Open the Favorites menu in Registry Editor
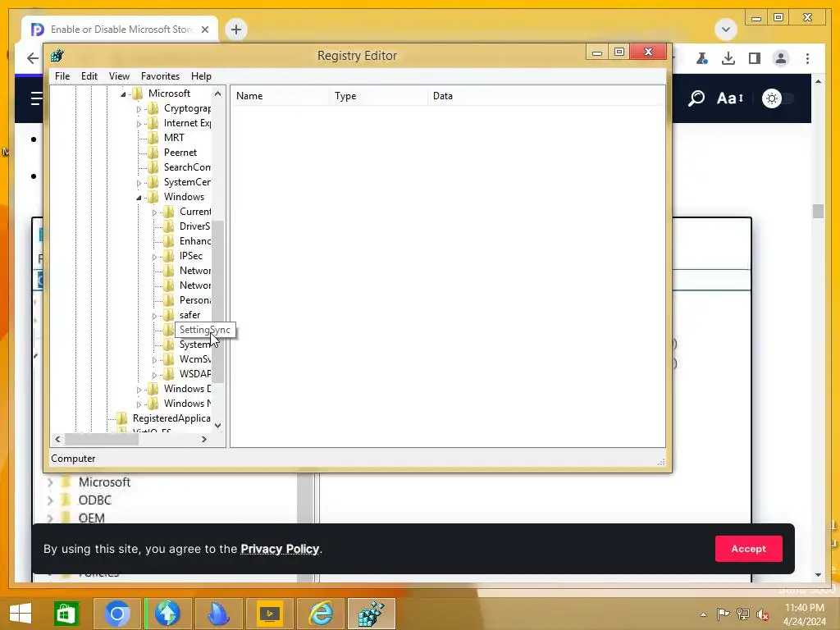Image resolution: width=840 pixels, height=630 pixels. (160, 76)
